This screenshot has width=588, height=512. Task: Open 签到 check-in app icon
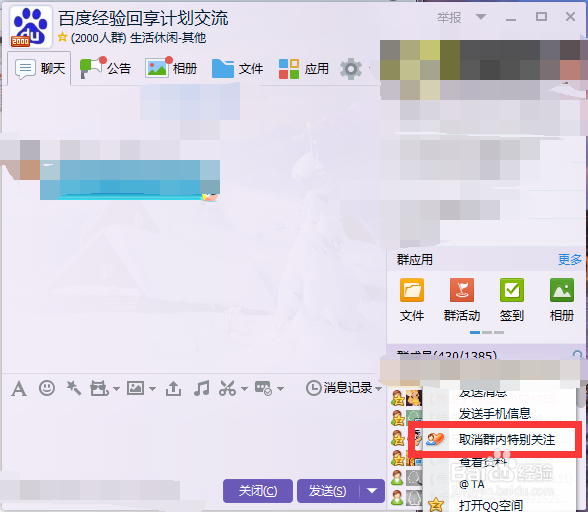pyautogui.click(x=512, y=290)
